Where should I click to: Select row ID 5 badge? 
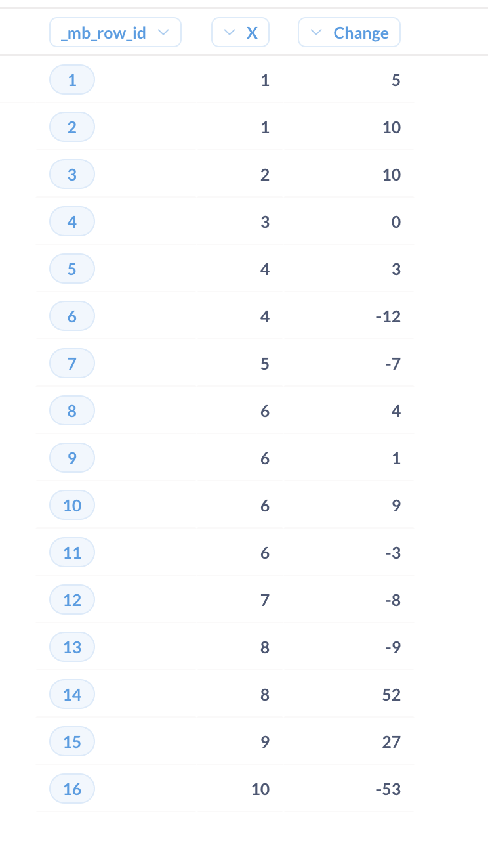pos(72,269)
